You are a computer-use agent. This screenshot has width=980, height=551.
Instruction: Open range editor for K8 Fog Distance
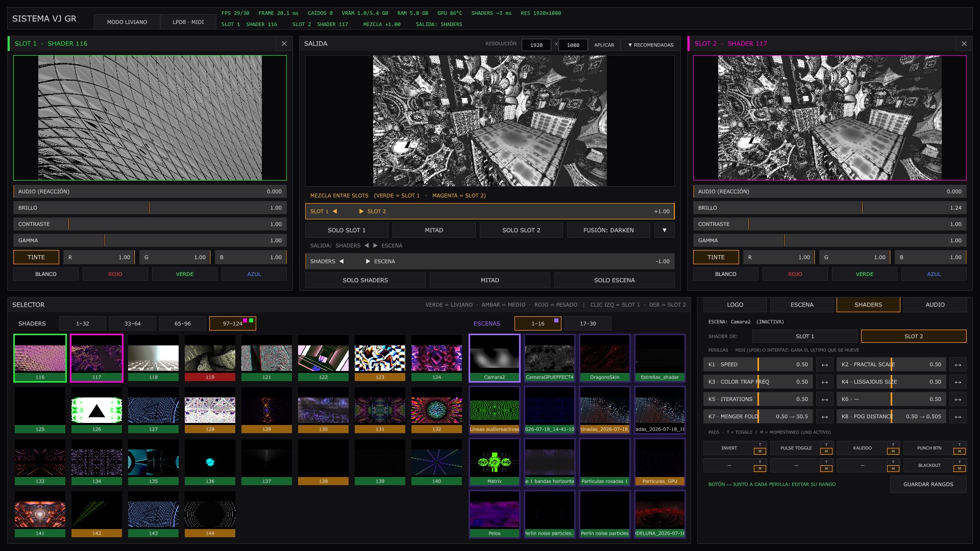[958, 417]
